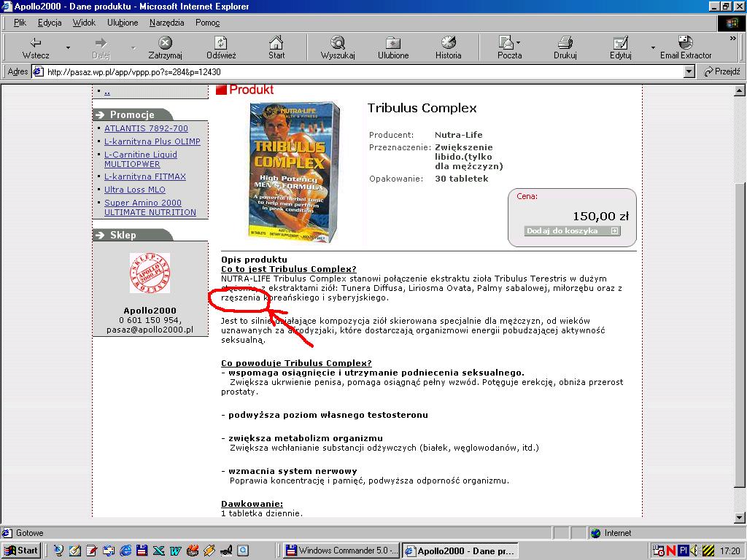Open the L-Carnitine Liquid MULTIOPWER link

click(x=141, y=159)
